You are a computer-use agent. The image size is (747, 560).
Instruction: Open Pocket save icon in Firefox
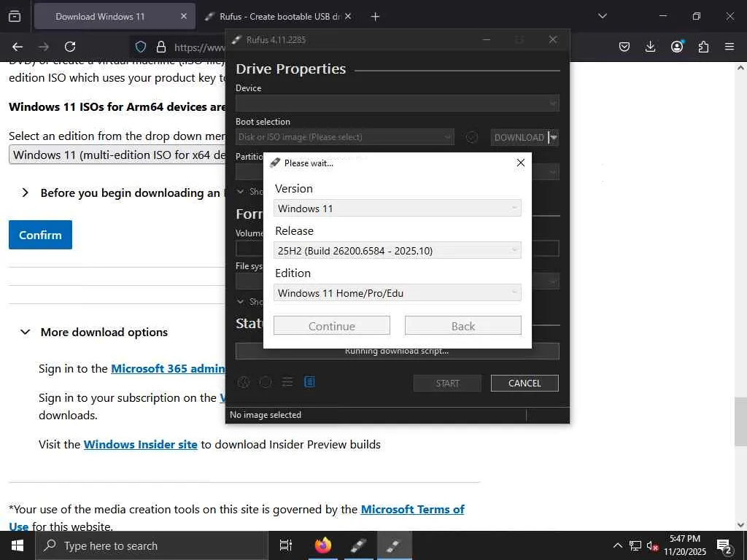click(624, 47)
